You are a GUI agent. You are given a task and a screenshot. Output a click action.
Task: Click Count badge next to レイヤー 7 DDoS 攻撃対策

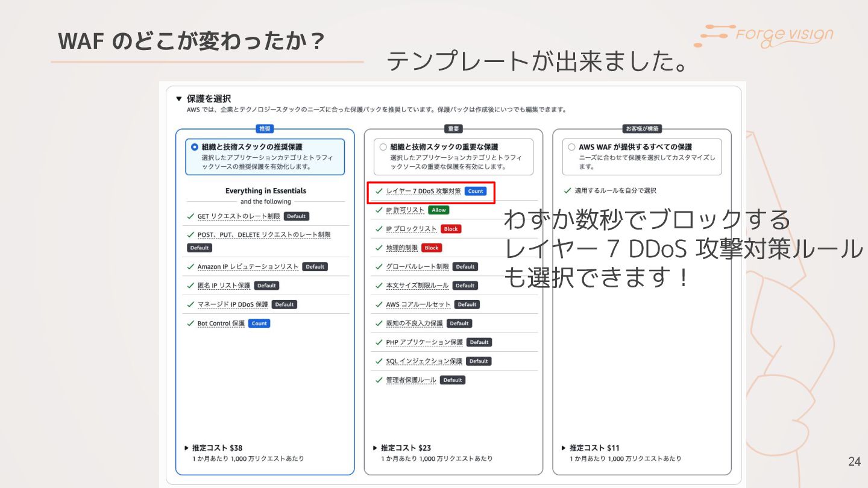tap(476, 191)
